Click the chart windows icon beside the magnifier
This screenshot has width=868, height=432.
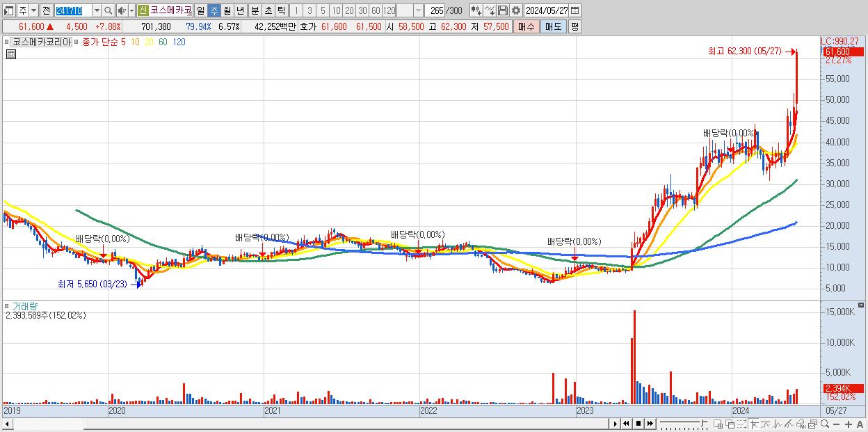point(812,424)
